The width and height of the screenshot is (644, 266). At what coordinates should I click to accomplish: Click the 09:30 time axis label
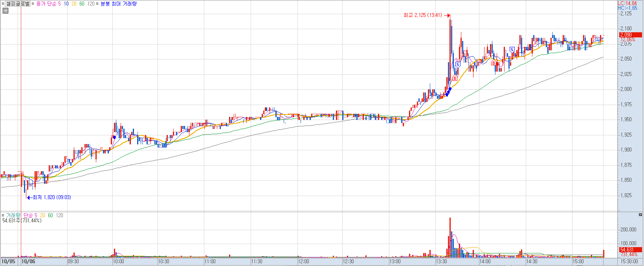(x=73, y=261)
